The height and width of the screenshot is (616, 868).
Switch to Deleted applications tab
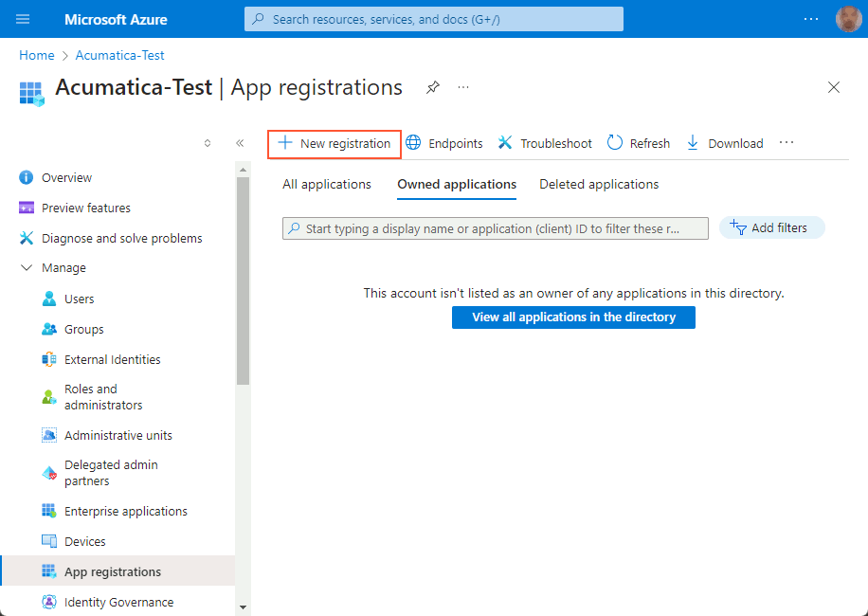(x=599, y=185)
